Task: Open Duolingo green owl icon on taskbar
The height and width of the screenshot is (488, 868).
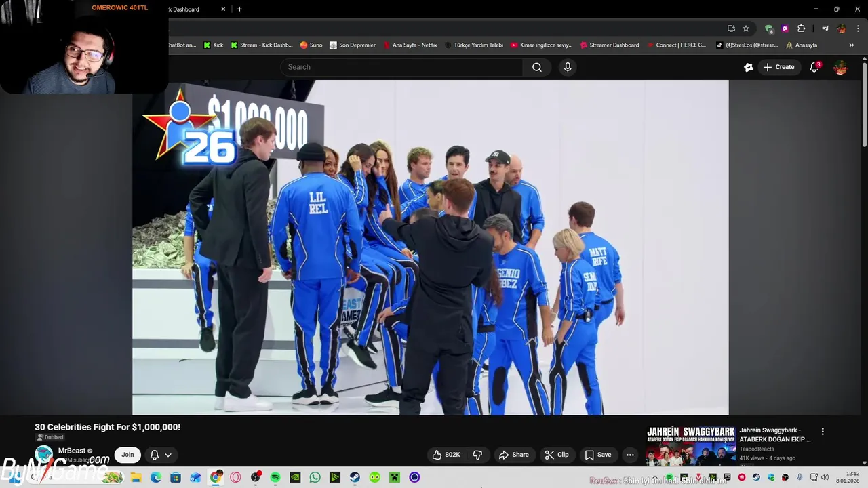Action: (x=374, y=477)
